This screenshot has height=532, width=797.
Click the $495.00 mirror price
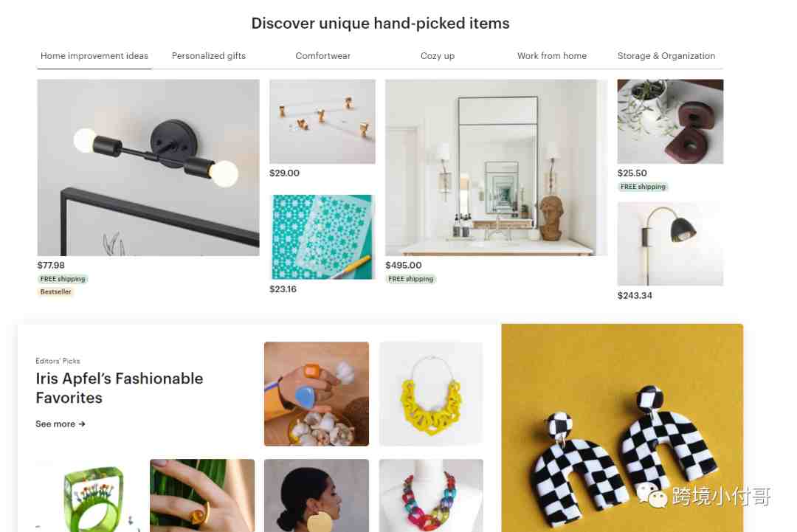tap(404, 265)
